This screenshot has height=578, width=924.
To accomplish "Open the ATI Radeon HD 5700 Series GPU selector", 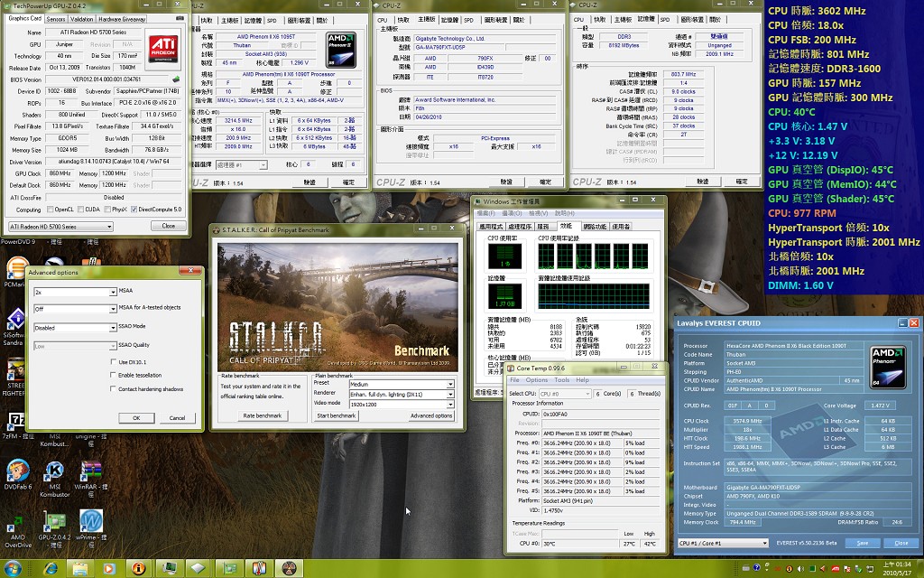I will [x=60, y=227].
